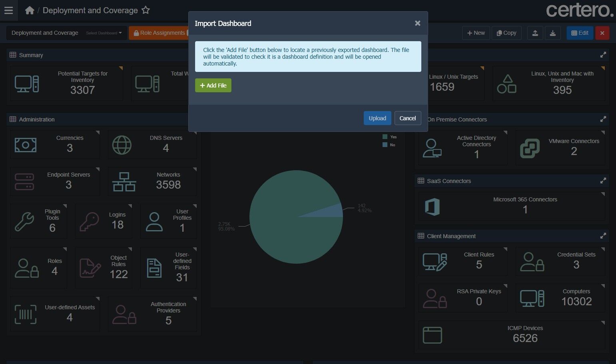
Task: Cancel the Import Dashboard dialog
Action: (408, 118)
